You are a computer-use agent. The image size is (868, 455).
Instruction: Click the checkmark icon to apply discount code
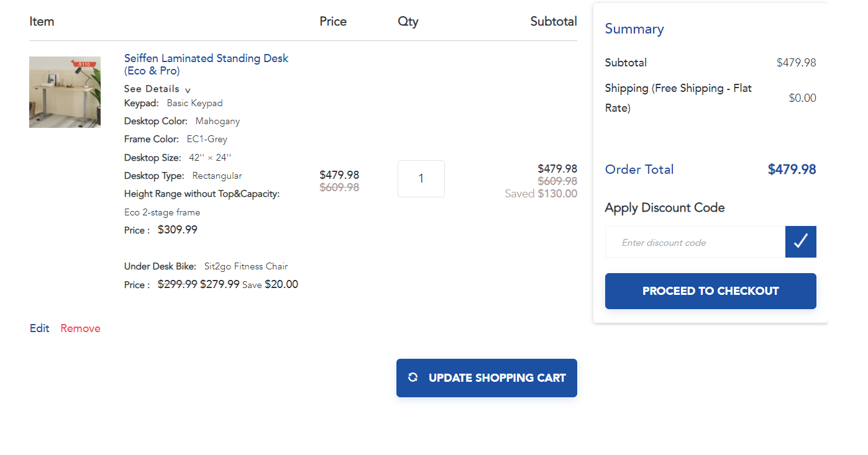coord(800,241)
